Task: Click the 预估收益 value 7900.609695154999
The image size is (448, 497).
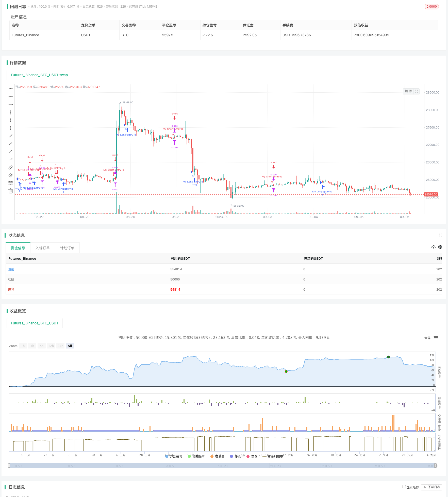Action: click(x=371, y=35)
